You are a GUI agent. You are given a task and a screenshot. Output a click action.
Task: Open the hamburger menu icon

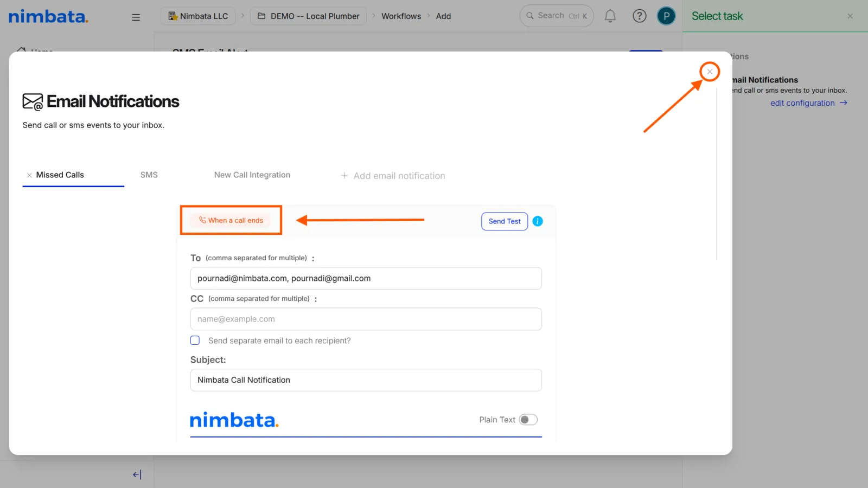(136, 17)
